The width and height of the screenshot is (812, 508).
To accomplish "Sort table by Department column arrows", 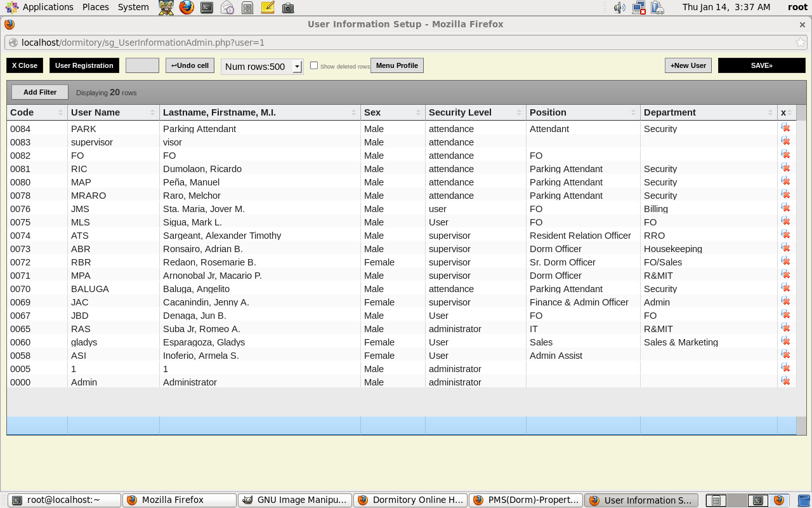I will [770, 112].
